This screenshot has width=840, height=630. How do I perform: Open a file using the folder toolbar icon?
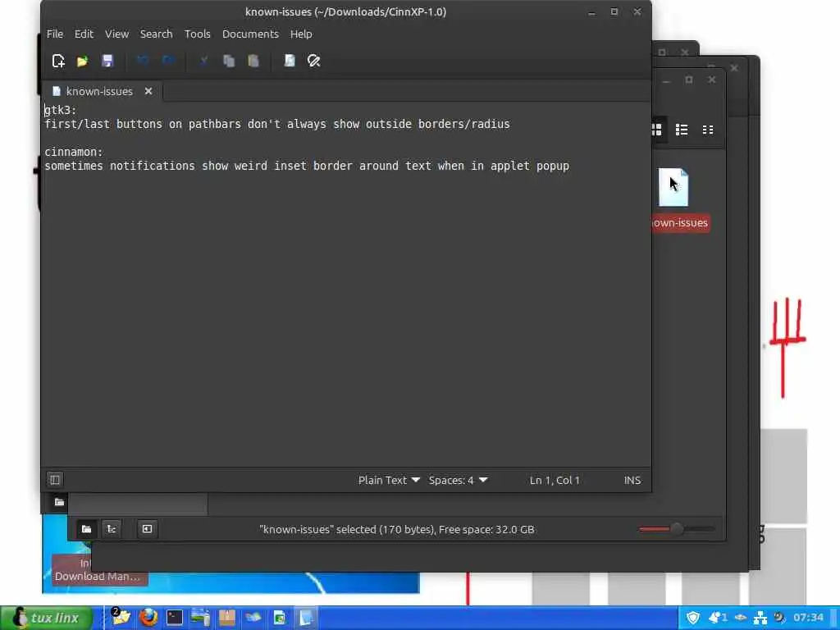coord(83,61)
